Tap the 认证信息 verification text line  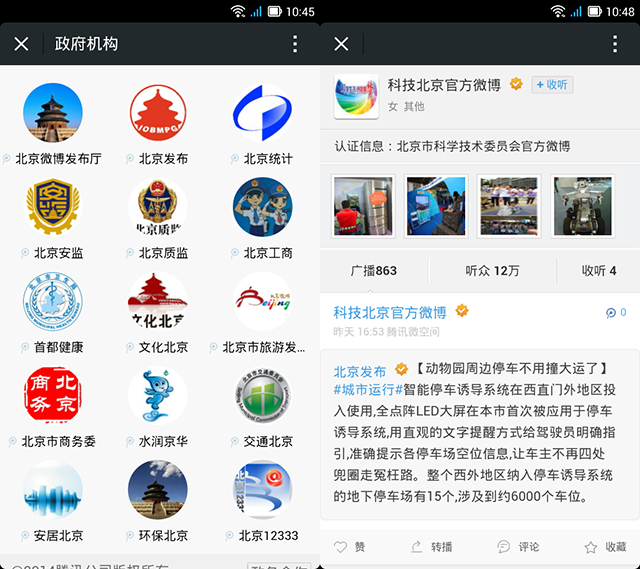(x=452, y=146)
